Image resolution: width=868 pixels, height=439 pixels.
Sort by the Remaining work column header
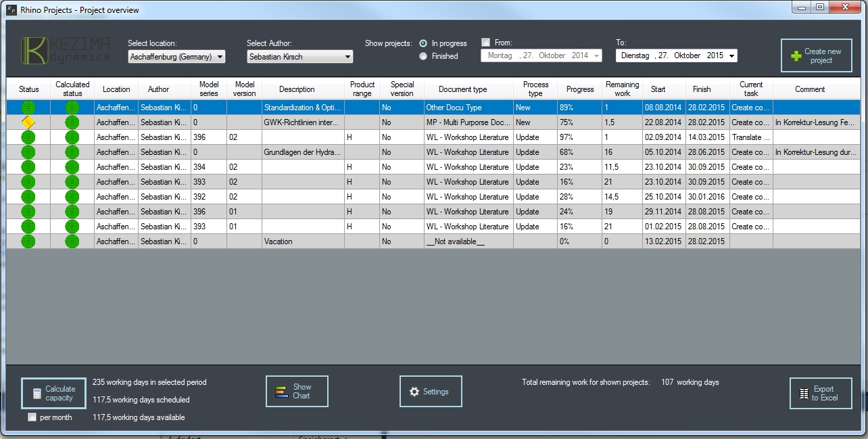coord(622,89)
